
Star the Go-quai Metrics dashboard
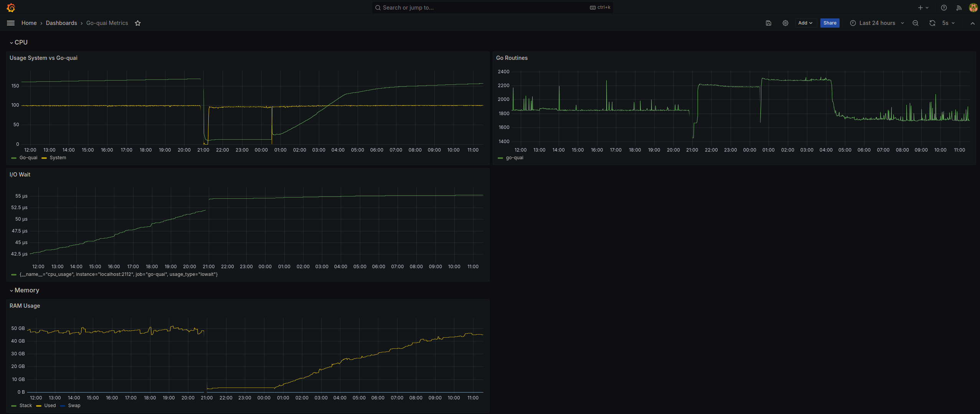pos(138,23)
